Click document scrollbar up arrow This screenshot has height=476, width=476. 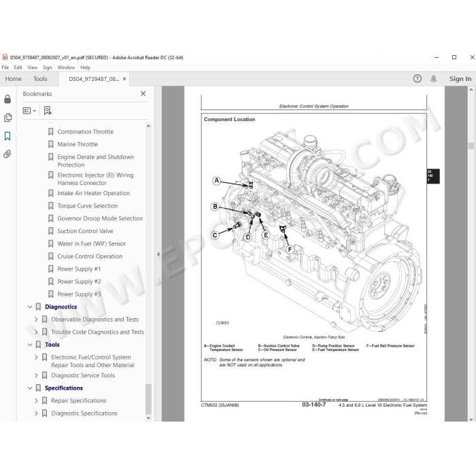tap(471, 90)
